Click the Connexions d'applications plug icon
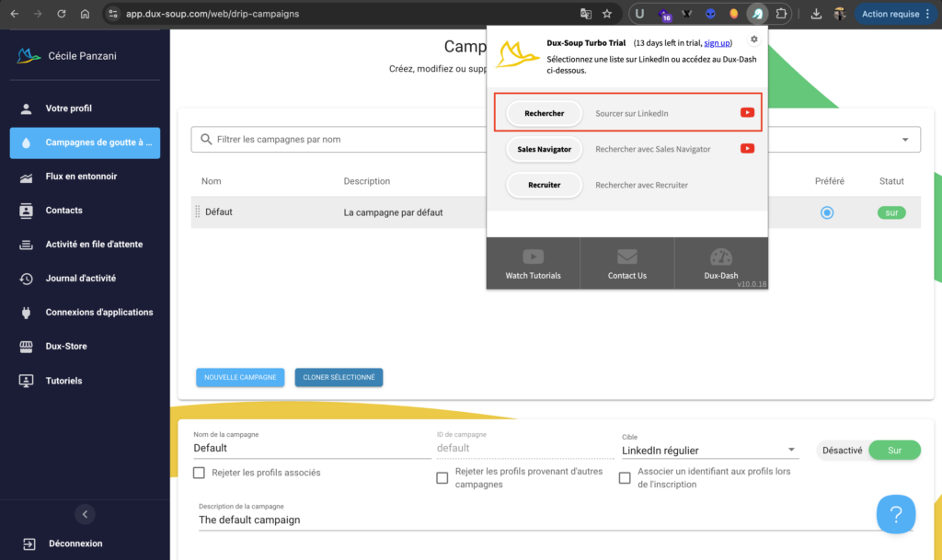This screenshot has width=942, height=560. 26,313
